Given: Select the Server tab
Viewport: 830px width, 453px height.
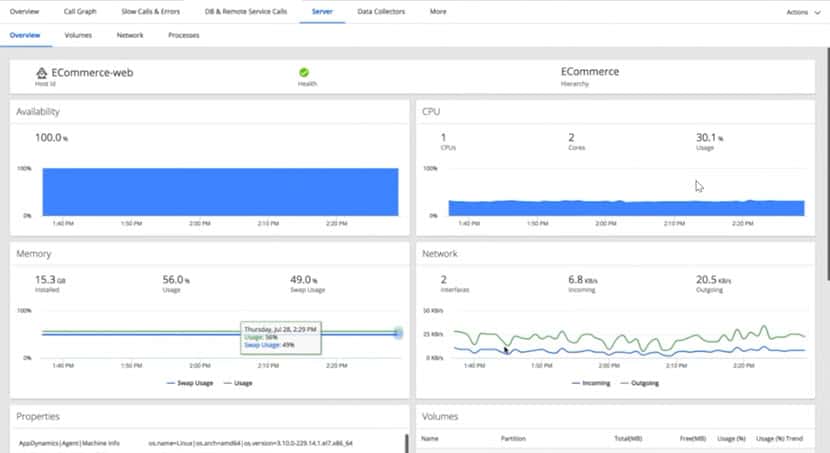Looking at the screenshot, I should 322,11.
